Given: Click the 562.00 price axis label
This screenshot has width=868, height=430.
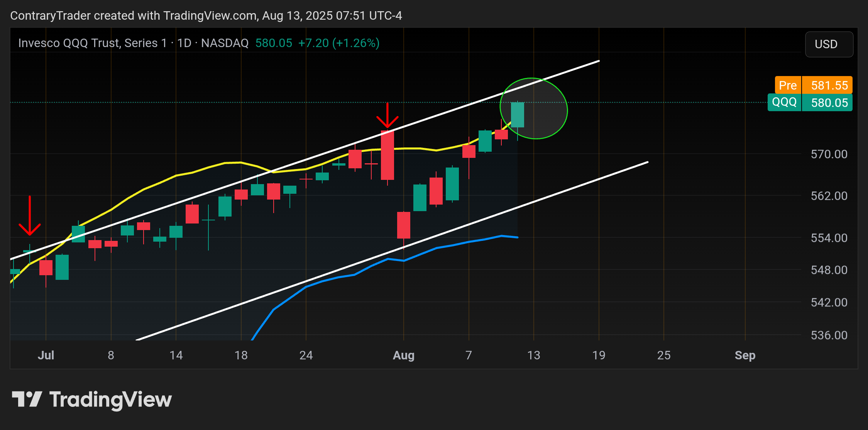Looking at the screenshot, I should [x=829, y=196].
